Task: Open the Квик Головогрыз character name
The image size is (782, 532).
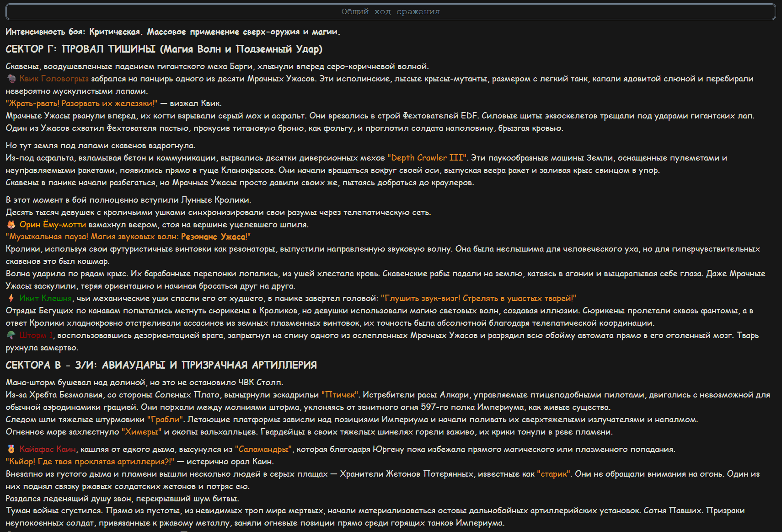Action: tap(54, 79)
